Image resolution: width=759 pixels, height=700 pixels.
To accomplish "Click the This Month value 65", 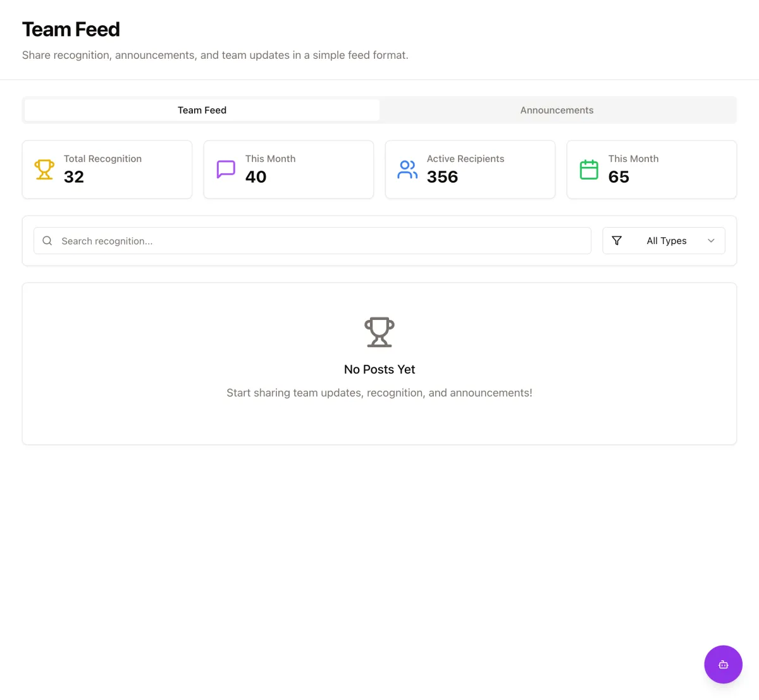I will (619, 177).
